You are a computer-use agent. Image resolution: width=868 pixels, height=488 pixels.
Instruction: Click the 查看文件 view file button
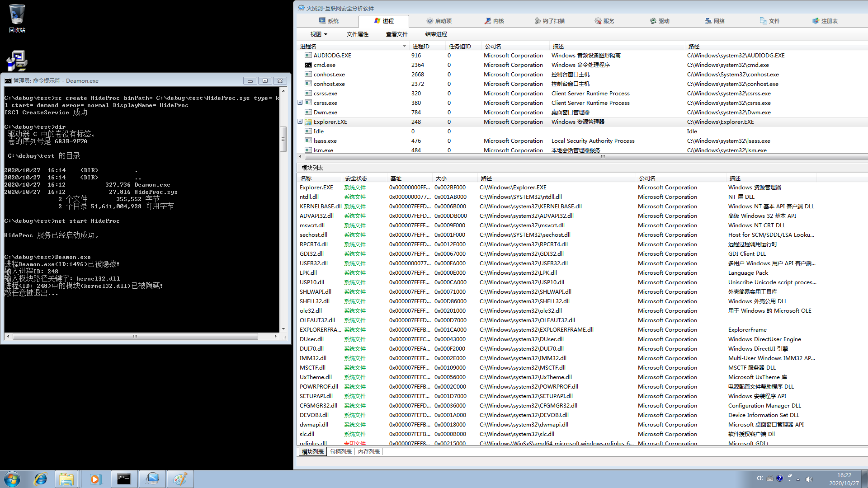pos(396,34)
